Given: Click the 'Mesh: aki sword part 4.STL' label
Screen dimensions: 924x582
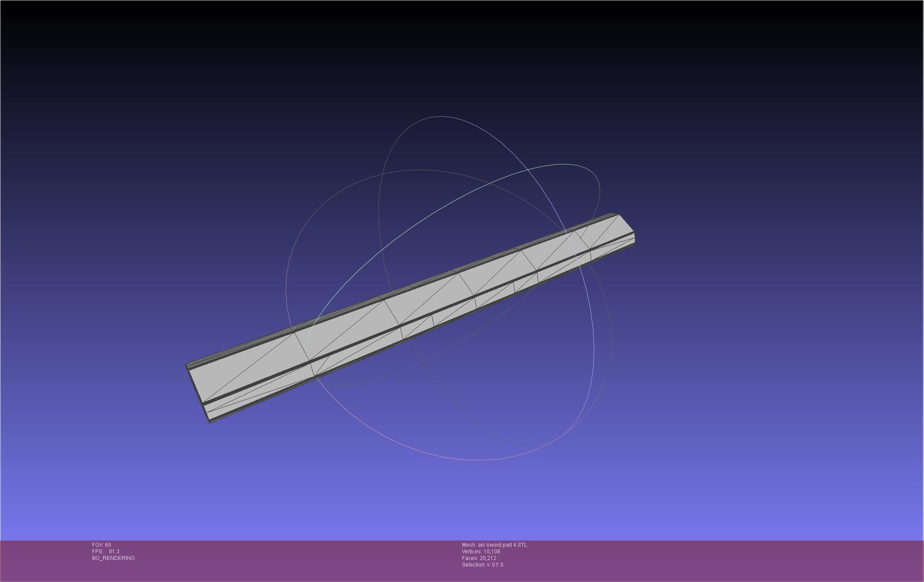Looking at the screenshot, I should click(494, 545).
